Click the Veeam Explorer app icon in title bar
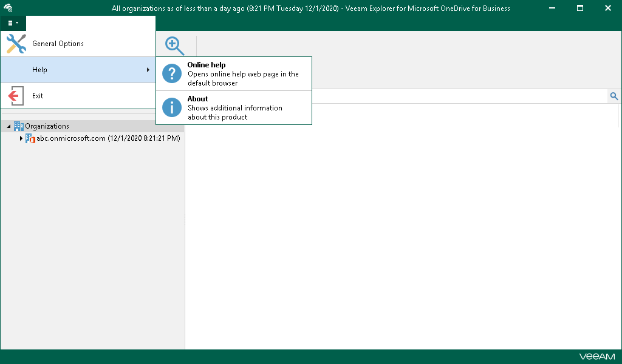 pyautogui.click(x=8, y=8)
